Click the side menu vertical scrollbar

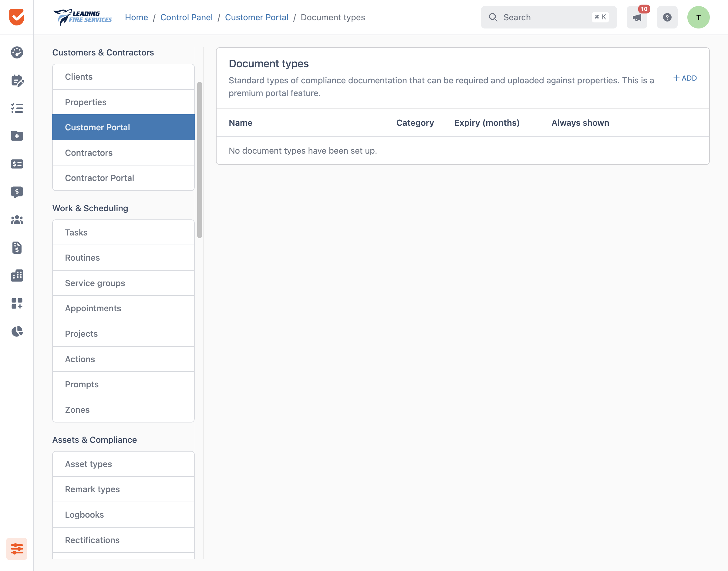click(x=200, y=160)
